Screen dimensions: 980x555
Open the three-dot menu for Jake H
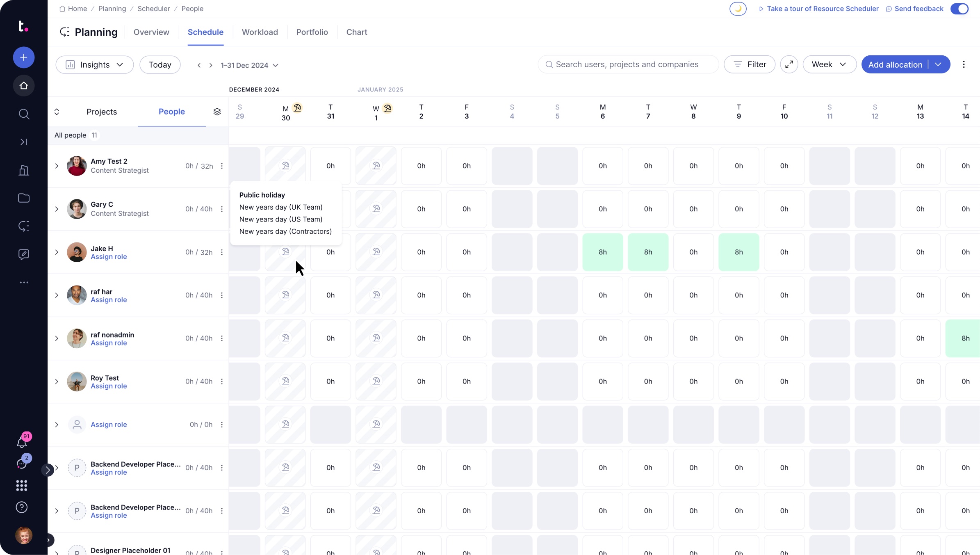(222, 252)
